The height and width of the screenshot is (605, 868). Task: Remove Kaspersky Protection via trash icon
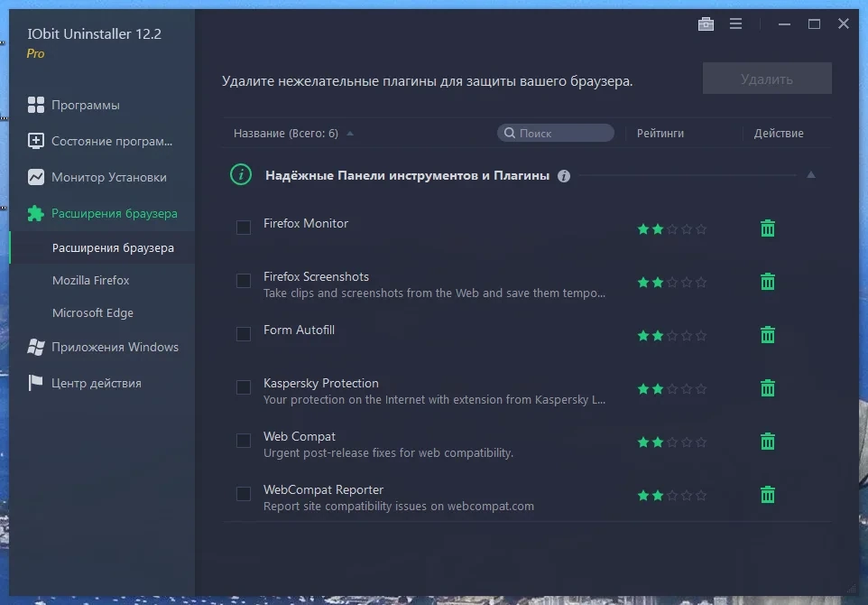click(768, 387)
